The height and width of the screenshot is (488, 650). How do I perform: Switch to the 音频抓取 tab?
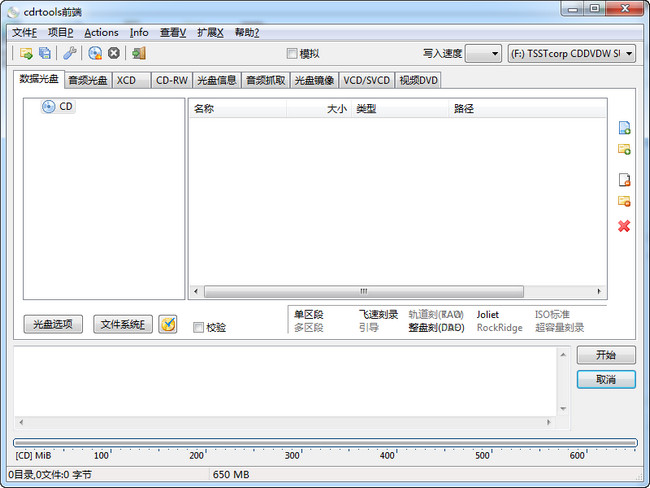click(266, 80)
